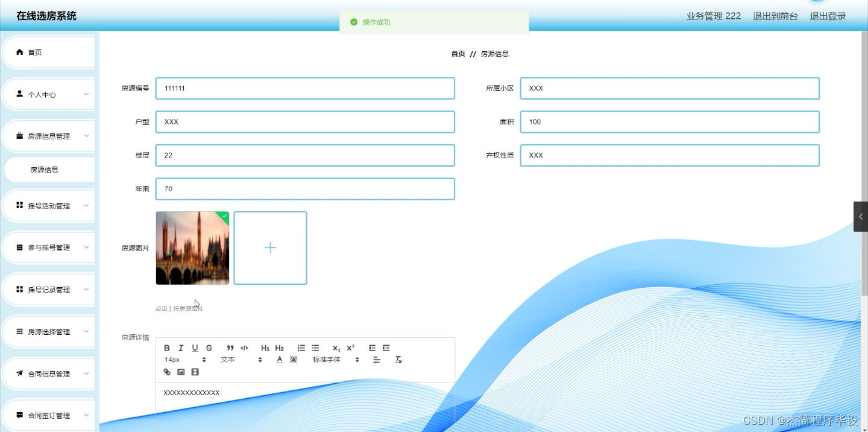Apply italic formatting
The width and height of the screenshot is (868, 432).
coord(181,348)
